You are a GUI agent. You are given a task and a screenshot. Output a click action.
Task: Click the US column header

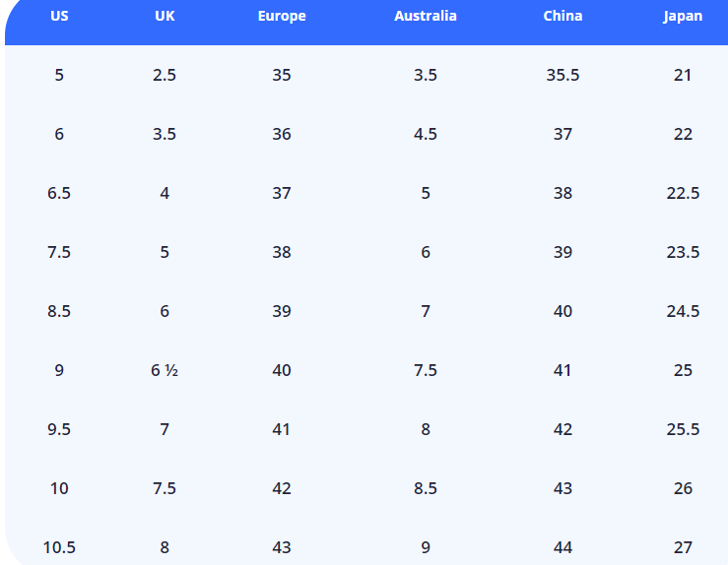click(59, 16)
